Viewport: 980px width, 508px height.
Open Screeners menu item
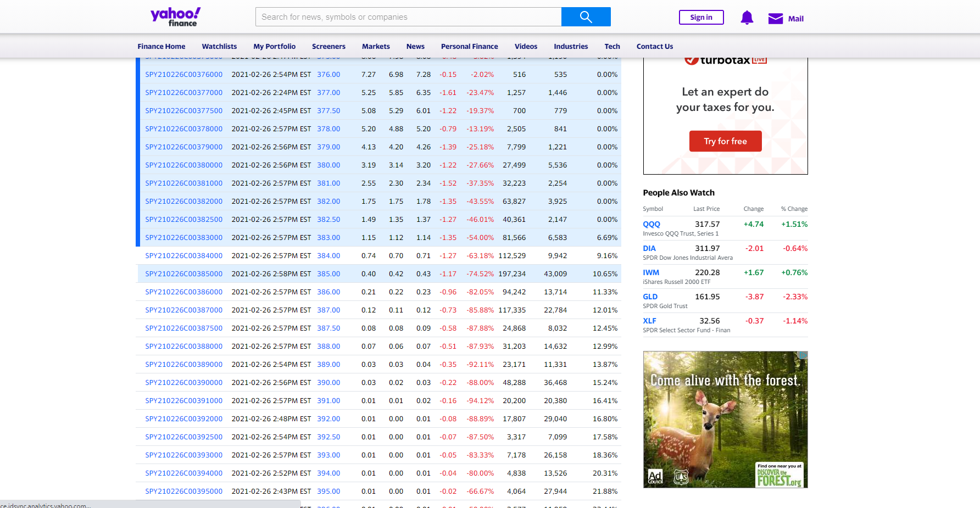pyautogui.click(x=328, y=47)
